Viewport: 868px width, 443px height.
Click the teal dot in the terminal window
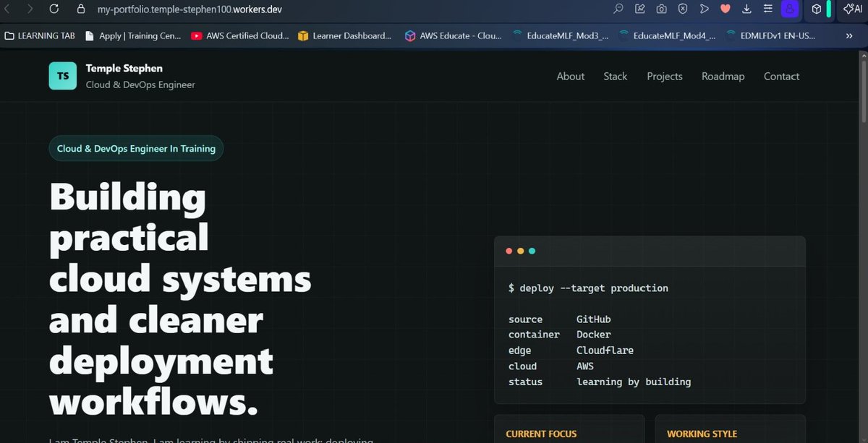point(532,251)
